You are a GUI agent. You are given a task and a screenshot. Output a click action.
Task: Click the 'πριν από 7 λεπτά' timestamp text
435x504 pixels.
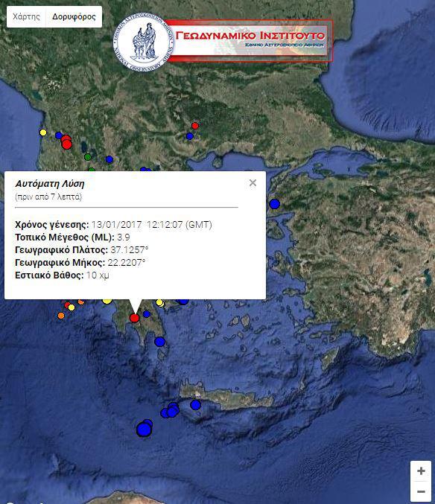click(x=48, y=197)
